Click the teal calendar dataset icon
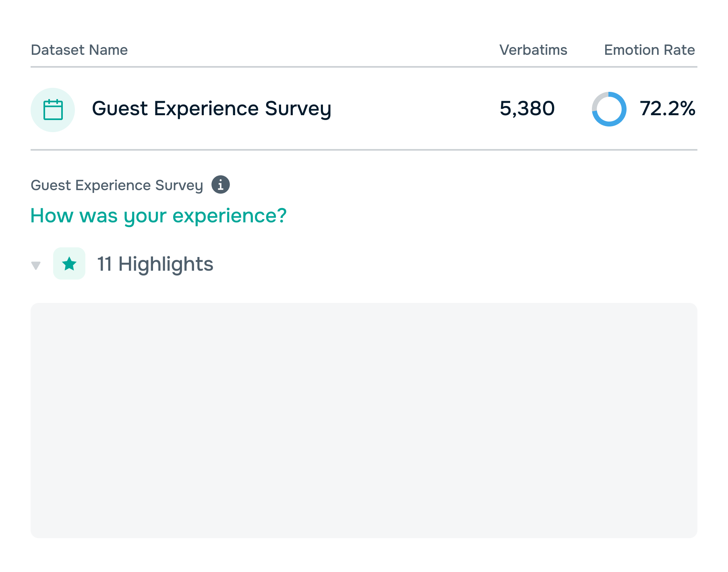Screen dimensions: 728x572 click(x=53, y=110)
